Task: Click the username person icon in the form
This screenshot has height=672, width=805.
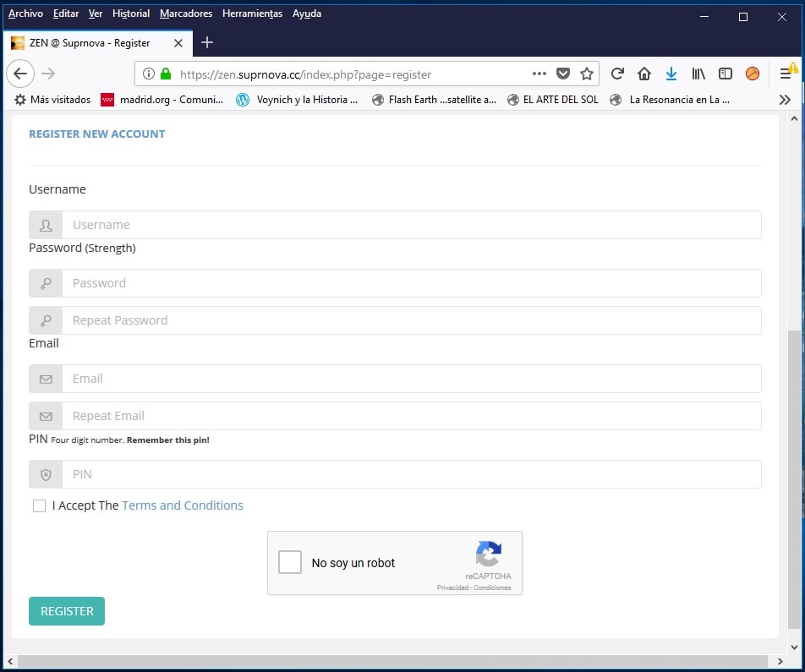Action: coord(46,224)
